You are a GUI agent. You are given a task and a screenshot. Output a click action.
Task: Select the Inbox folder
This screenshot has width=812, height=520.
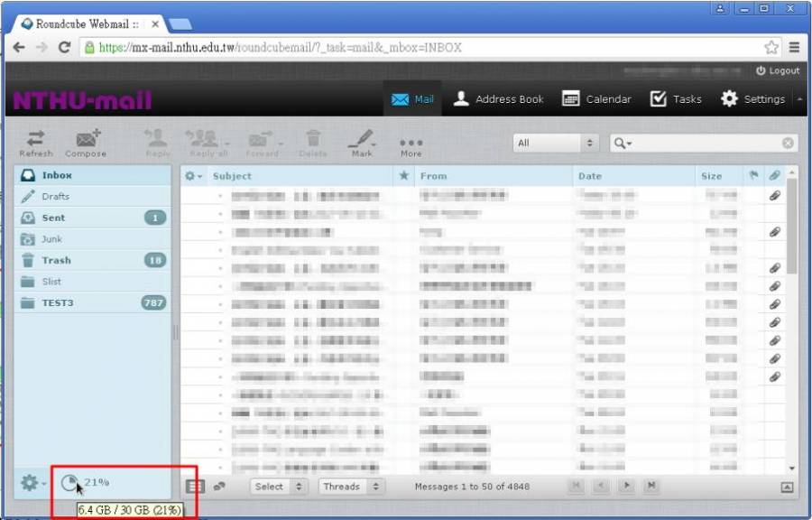[x=57, y=175]
